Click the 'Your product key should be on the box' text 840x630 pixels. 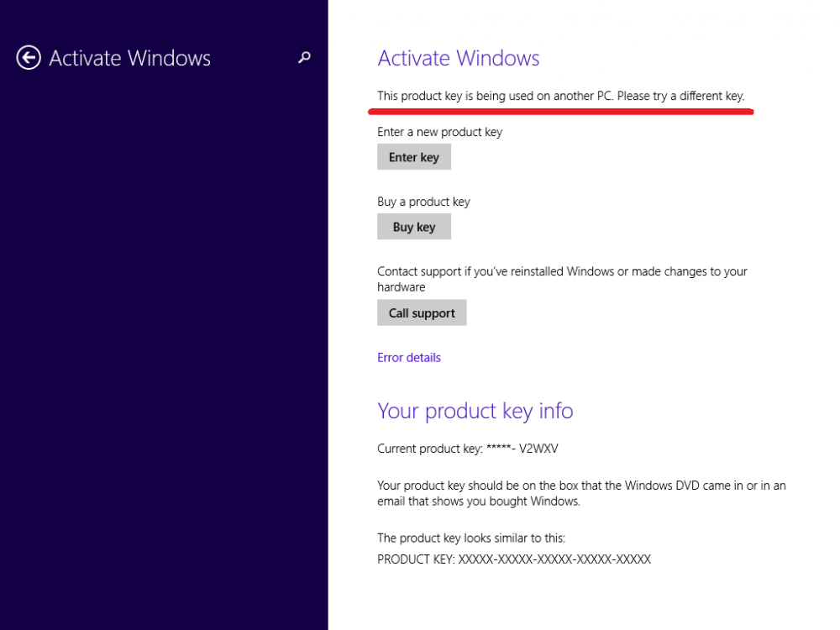[581, 493]
